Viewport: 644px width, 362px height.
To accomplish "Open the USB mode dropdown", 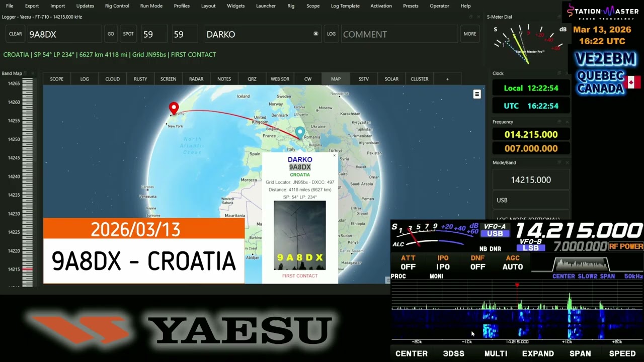I will tap(531, 200).
